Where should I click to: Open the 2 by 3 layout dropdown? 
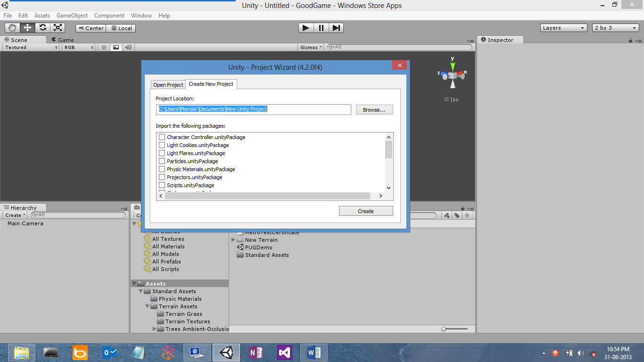[616, 28]
